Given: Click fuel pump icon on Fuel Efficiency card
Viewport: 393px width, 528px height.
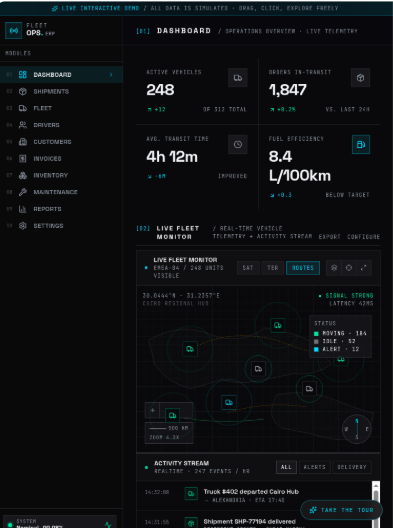Looking at the screenshot, I should point(361,144).
